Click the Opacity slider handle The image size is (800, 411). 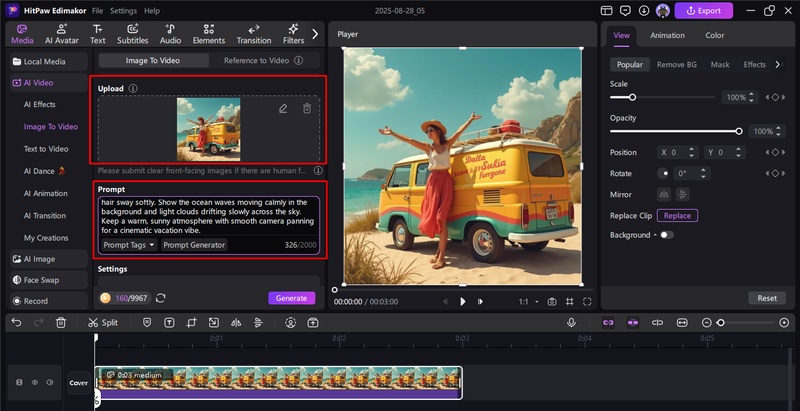pyautogui.click(x=739, y=132)
